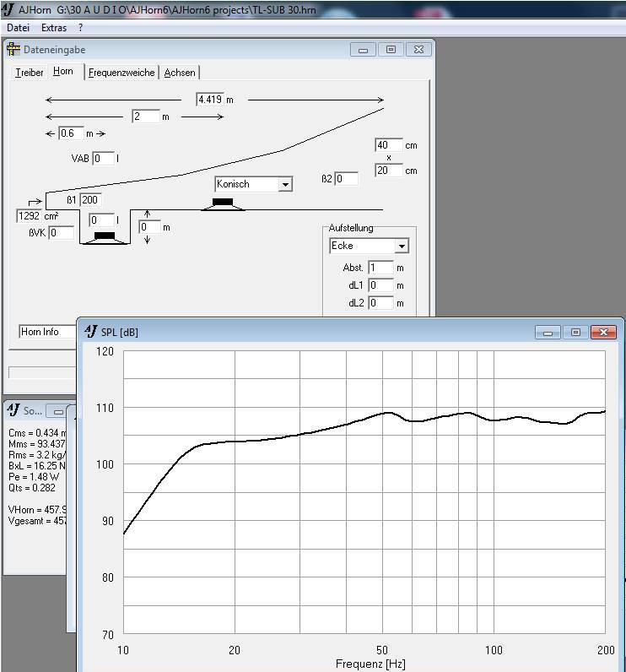This screenshot has height=672, width=626.
Task: Minimize the So... parameters window
Action: point(59,411)
